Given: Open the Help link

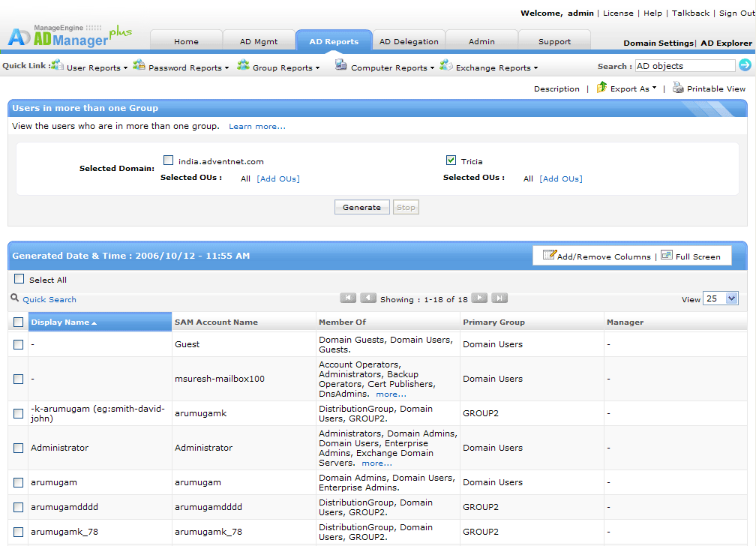Looking at the screenshot, I should tap(652, 13).
